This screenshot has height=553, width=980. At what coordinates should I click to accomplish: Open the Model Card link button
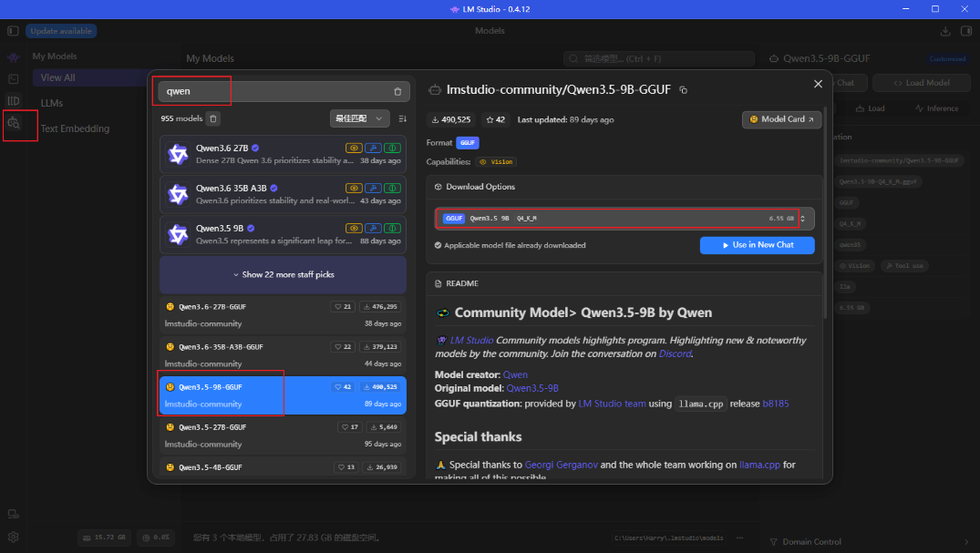click(781, 119)
